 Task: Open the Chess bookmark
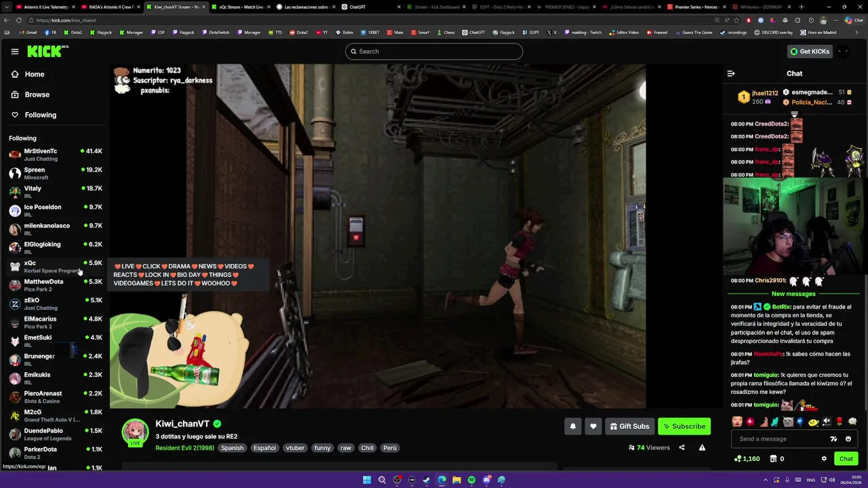(x=446, y=33)
